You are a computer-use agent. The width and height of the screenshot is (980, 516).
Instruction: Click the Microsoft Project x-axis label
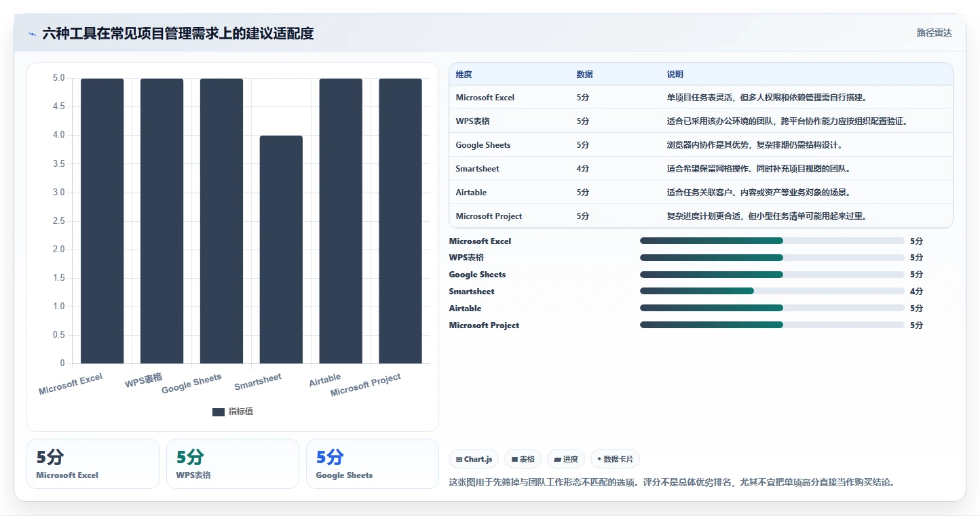point(366,385)
